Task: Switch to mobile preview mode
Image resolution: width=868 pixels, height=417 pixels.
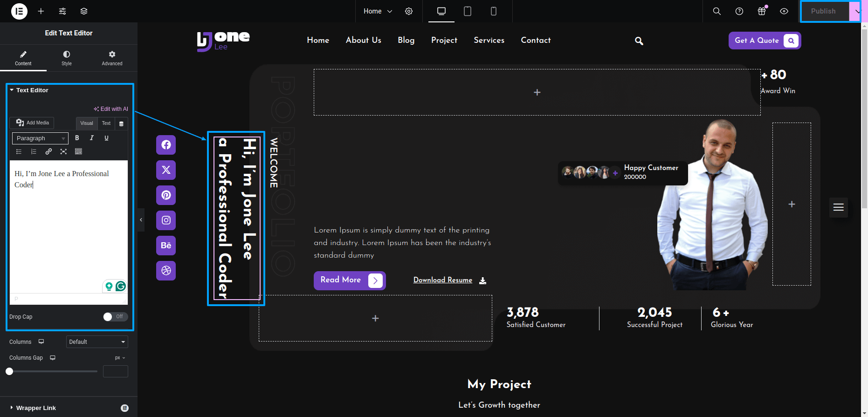Action: [493, 11]
